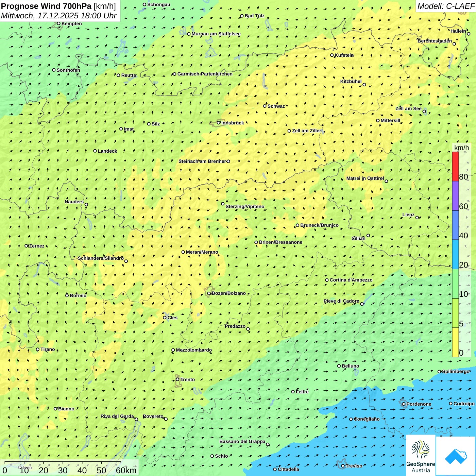Image resolution: width=476 pixels, height=476 pixels.
Task: Click the GeoSphere Austria logo
Action: coord(421,455)
